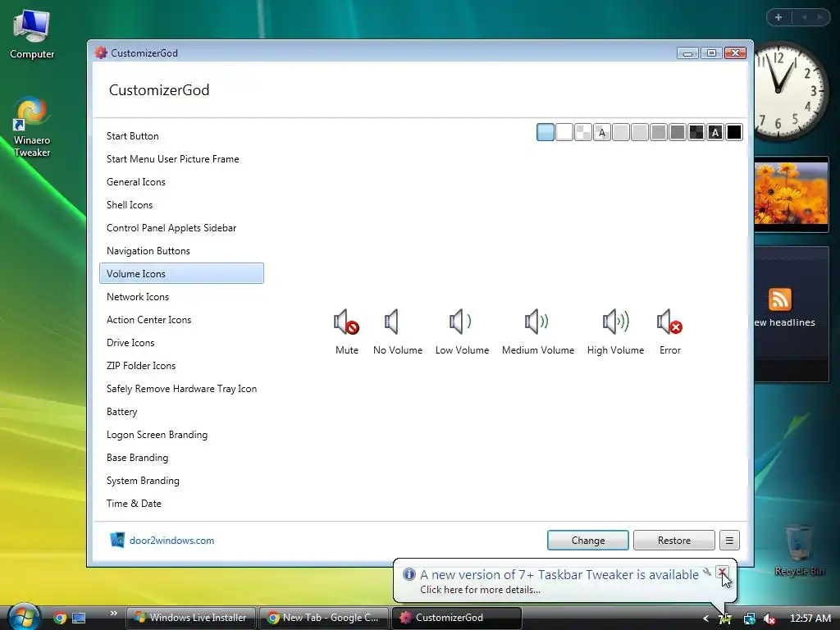Select Start Menu User Picture Frame
The width and height of the screenshot is (840, 630).
181,158
